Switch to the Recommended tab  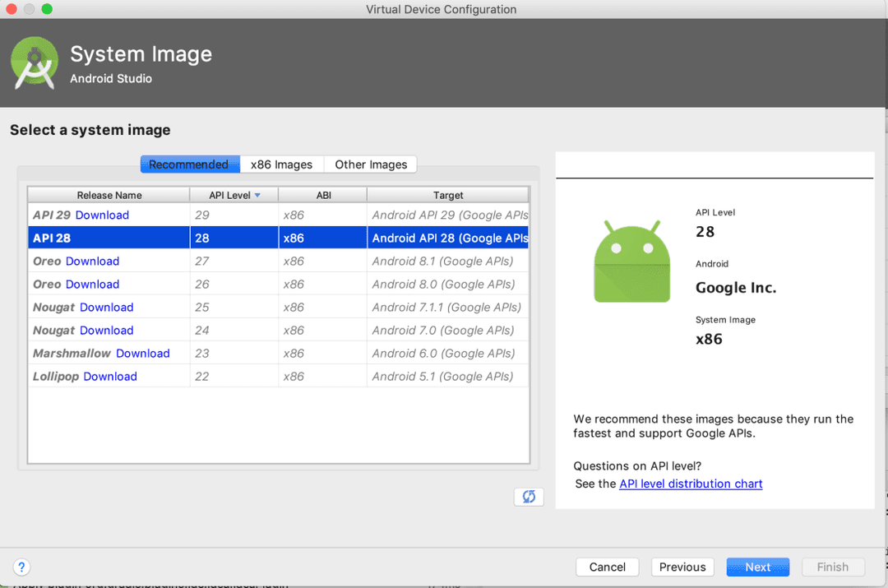pos(190,164)
